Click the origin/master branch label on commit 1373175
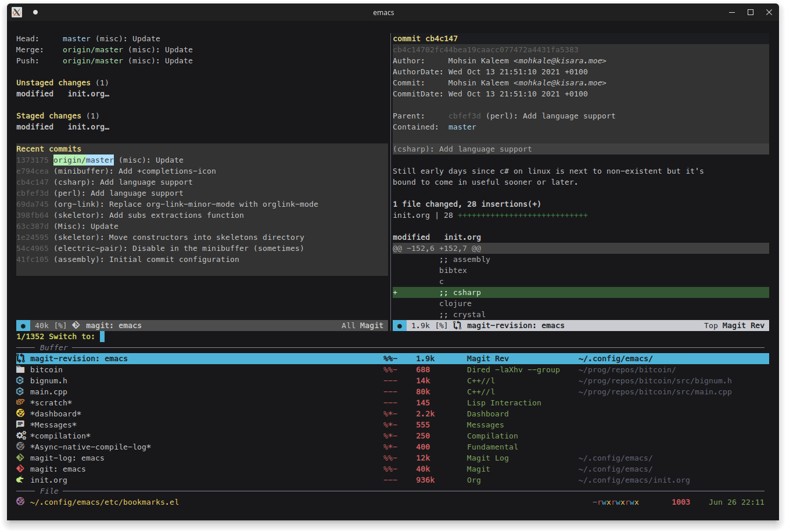786x532 pixels. [x=84, y=160]
